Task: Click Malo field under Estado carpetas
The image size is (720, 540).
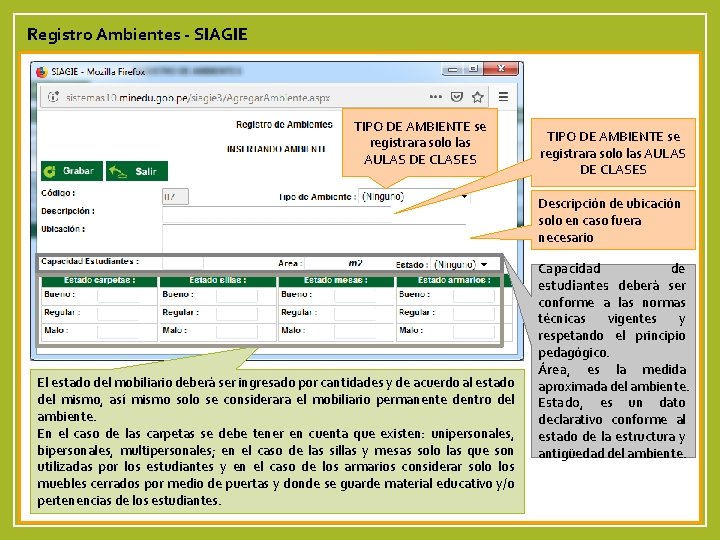Action: 118,332
